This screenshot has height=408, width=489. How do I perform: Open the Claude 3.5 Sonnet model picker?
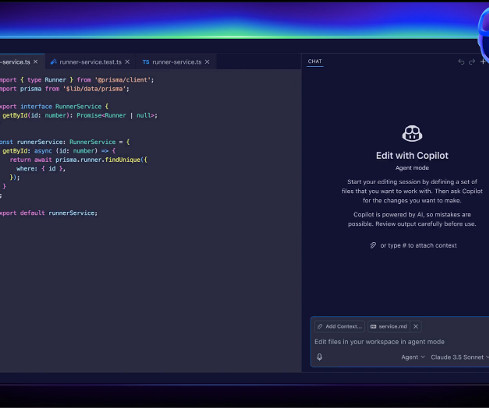point(459,357)
